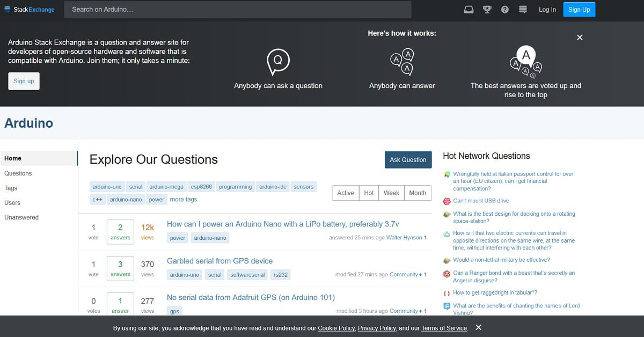Click site icon beside Lord Vishnu question
The image size is (644, 337).
[447, 306]
